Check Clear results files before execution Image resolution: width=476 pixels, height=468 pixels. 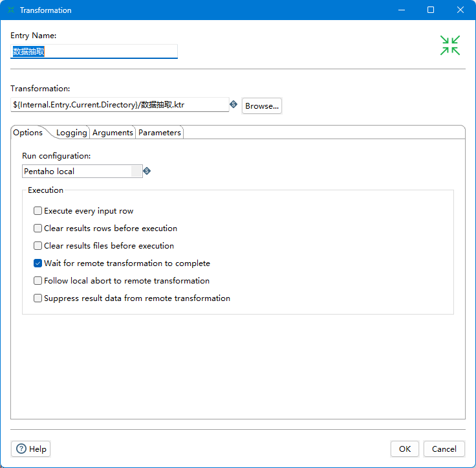38,246
